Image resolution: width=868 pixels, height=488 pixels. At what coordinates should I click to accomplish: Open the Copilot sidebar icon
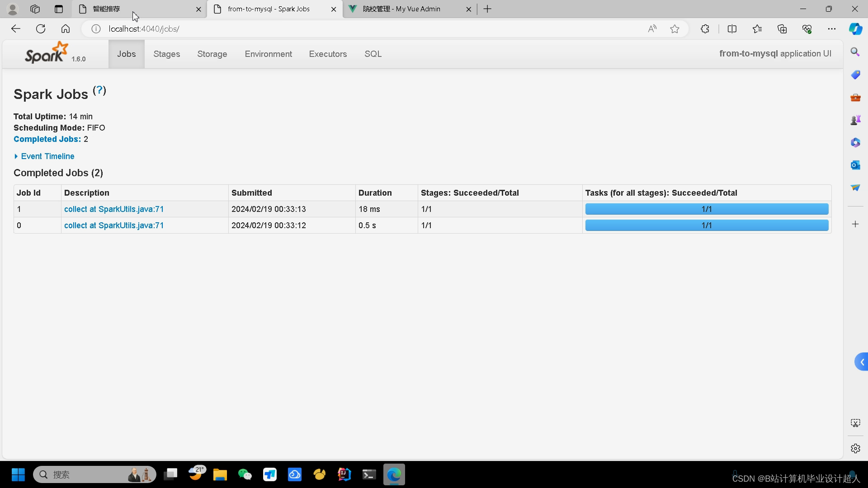[x=855, y=29]
